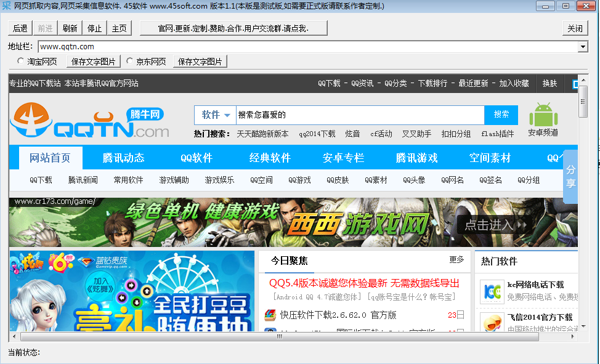This screenshot has width=600, height=364.
Task: Click the 游戏辅助 sub-navigation link
Action: tap(174, 180)
